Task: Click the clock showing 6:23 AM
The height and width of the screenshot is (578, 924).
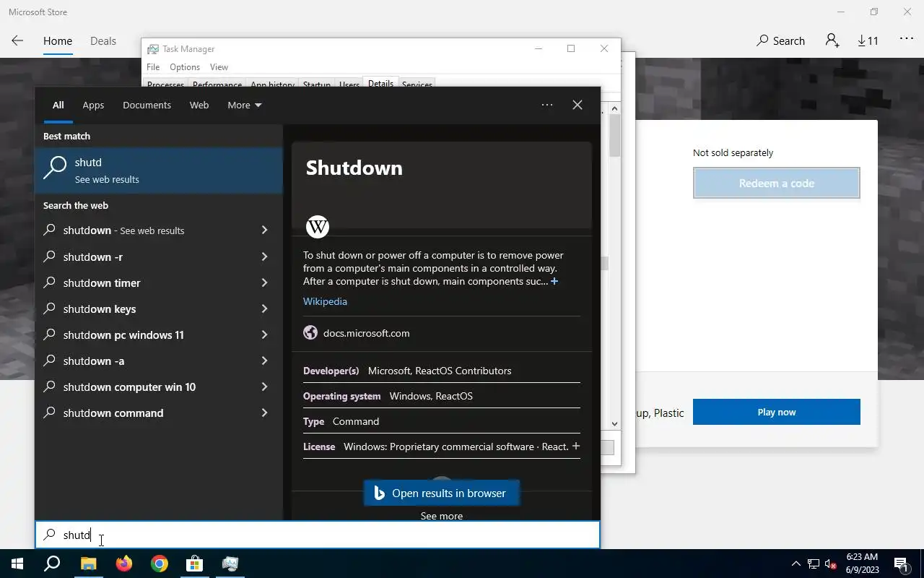Action: point(862,557)
